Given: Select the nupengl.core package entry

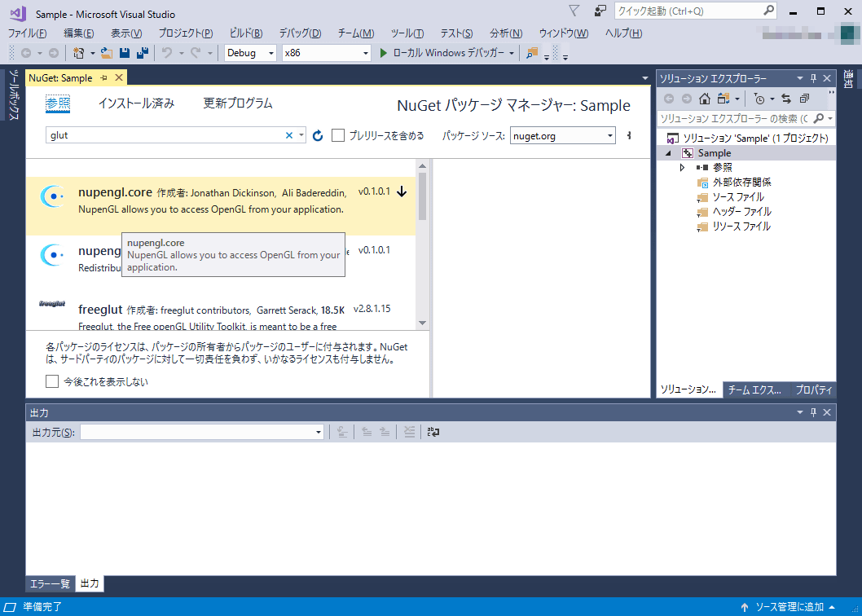Looking at the screenshot, I should pyautogui.click(x=221, y=206).
